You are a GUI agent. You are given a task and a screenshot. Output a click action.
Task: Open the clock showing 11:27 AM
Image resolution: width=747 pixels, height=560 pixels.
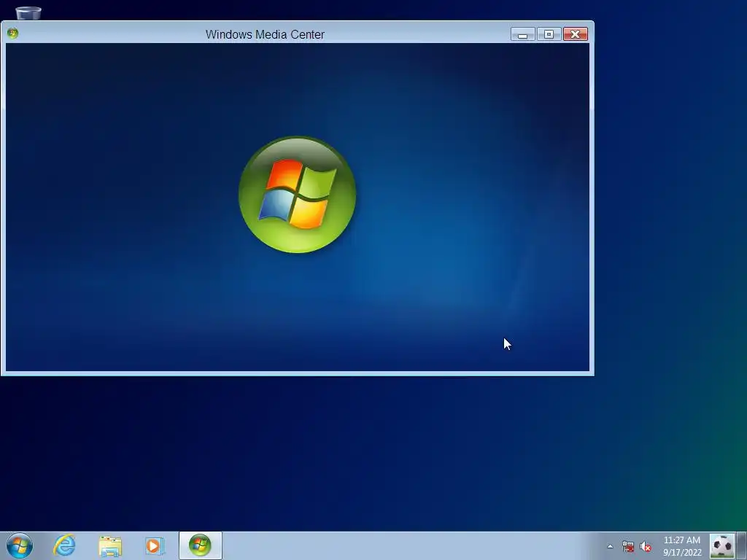point(682,546)
